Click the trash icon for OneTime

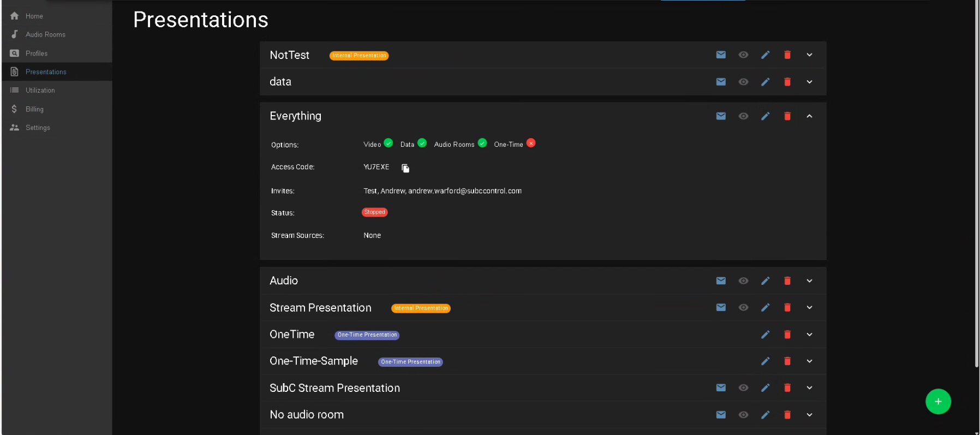point(787,335)
